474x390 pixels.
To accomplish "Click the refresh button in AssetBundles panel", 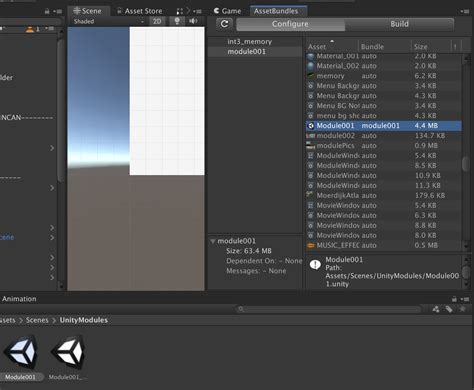I will tap(225, 24).
